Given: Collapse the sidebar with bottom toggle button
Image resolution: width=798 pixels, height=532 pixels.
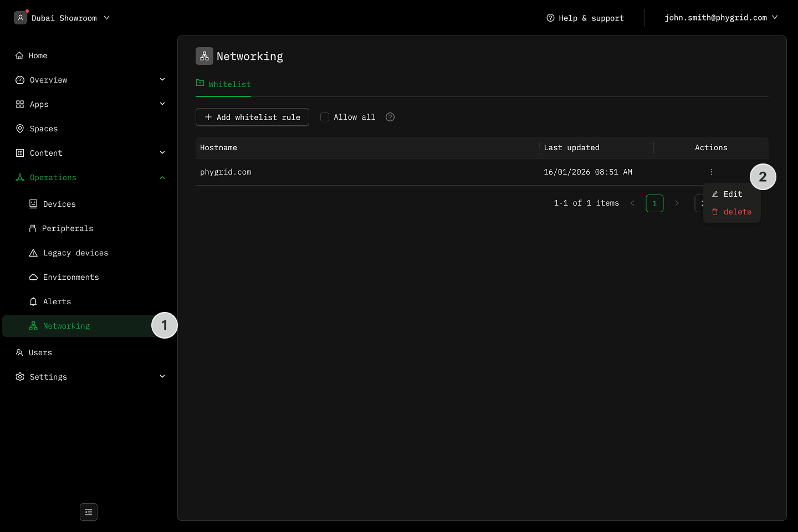Looking at the screenshot, I should 89,512.
